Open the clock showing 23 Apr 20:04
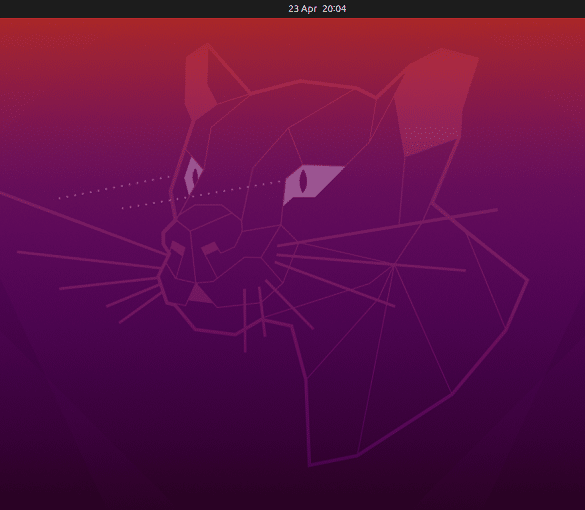The height and width of the screenshot is (510, 585). click(317, 9)
